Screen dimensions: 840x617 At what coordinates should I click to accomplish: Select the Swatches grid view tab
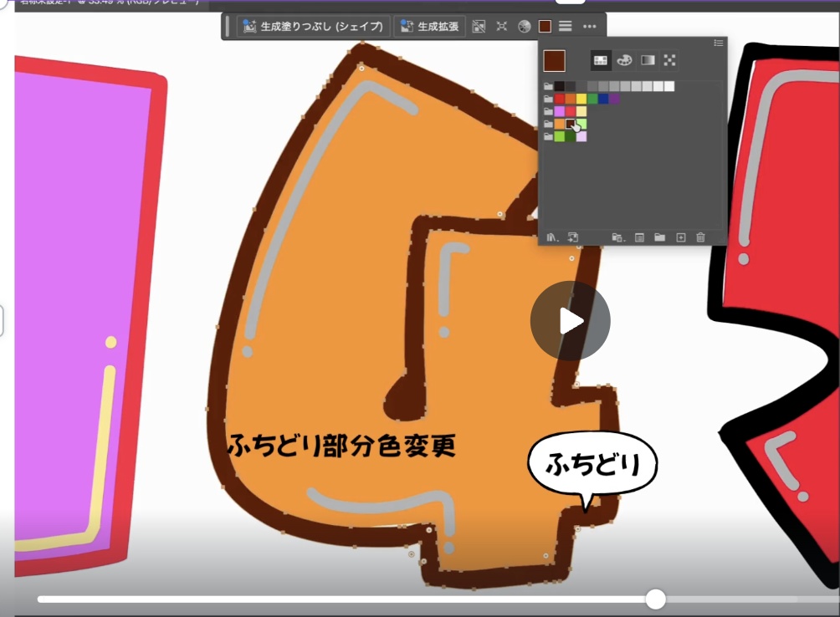coord(599,60)
